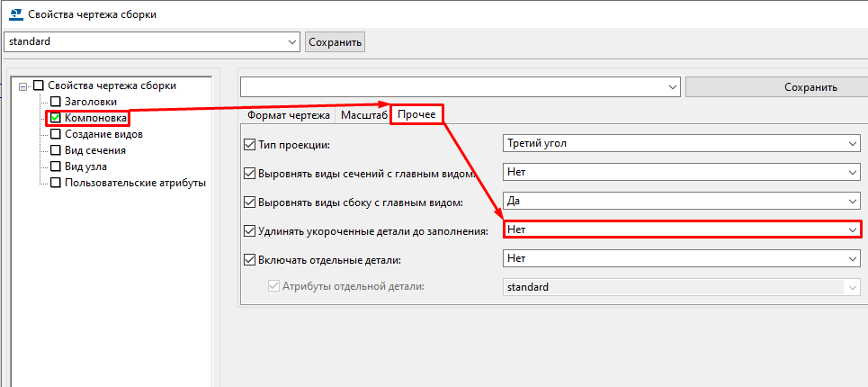
Task: Select Вид сечения tree item
Action: point(94,150)
